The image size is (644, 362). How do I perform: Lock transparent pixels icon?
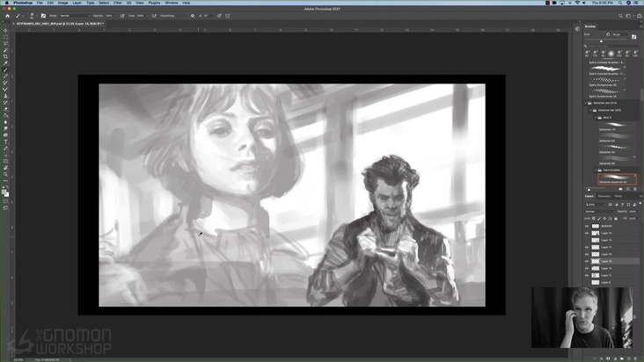coord(594,219)
